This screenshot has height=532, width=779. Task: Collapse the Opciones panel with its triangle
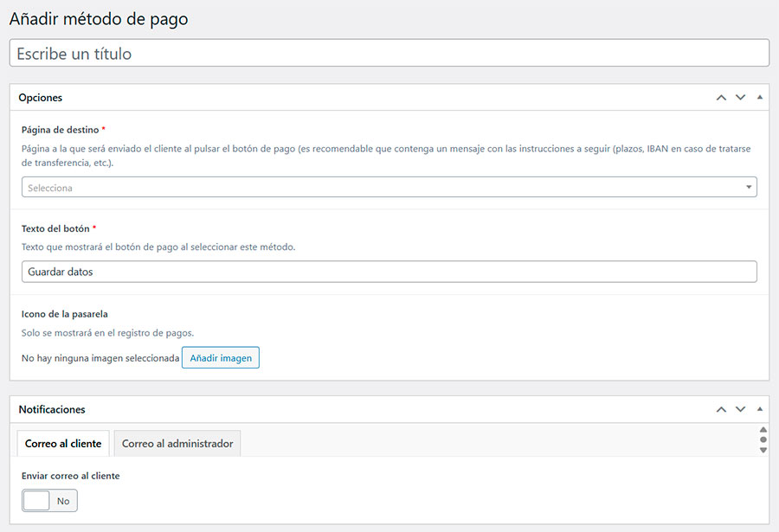pos(760,98)
